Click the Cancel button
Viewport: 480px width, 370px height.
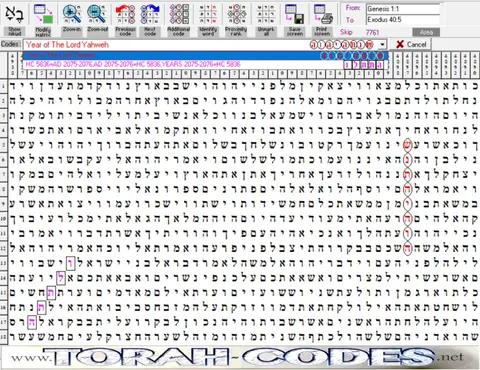(411, 44)
